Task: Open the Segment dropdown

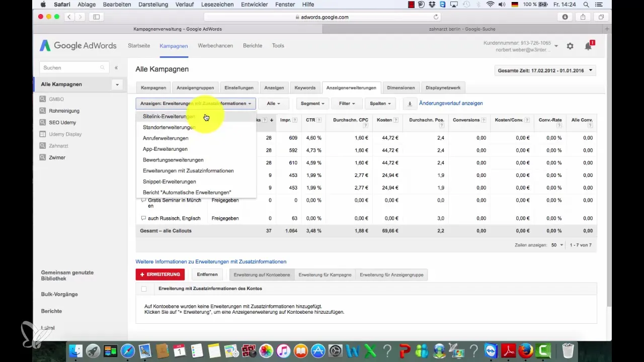Action: (x=313, y=104)
